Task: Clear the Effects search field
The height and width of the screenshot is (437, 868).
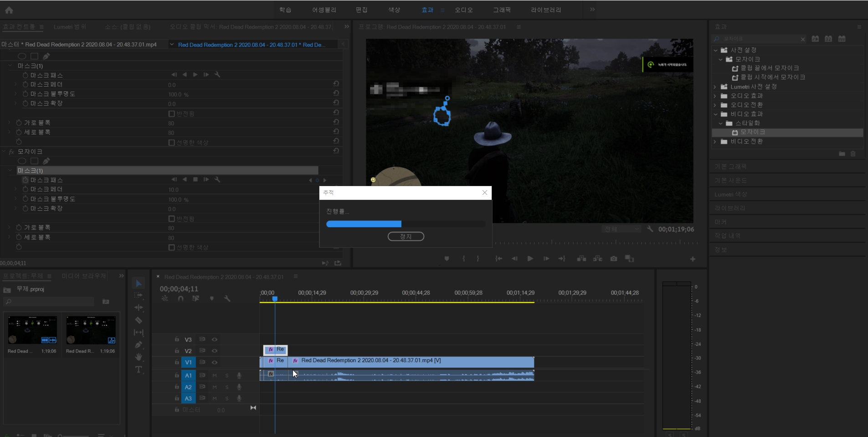Action: (x=803, y=39)
